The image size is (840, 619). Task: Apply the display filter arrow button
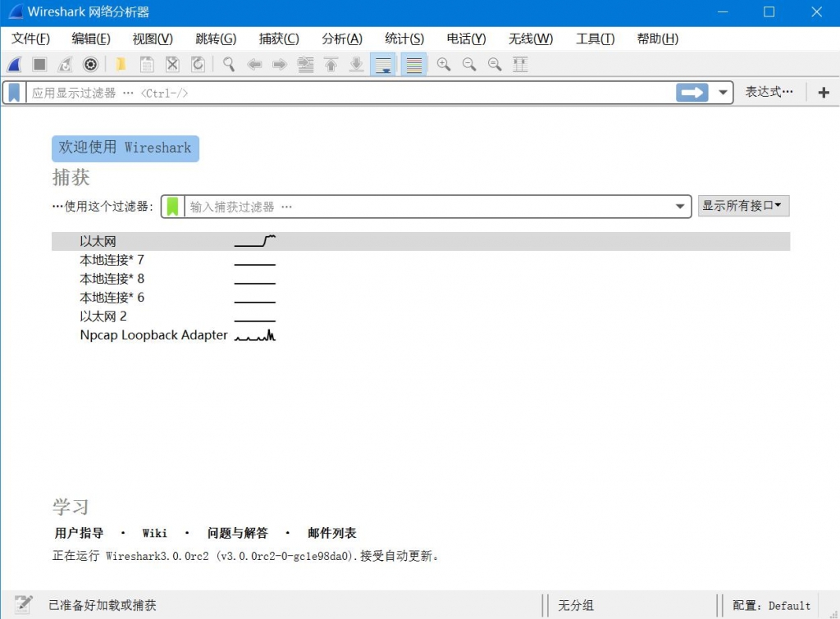692,93
